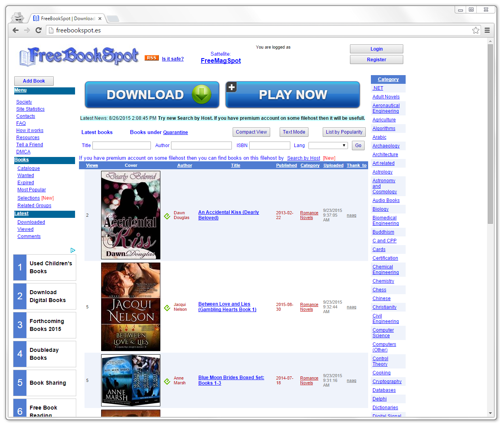Switch to Text Mode
This screenshot has width=504, height=427.
294,132
